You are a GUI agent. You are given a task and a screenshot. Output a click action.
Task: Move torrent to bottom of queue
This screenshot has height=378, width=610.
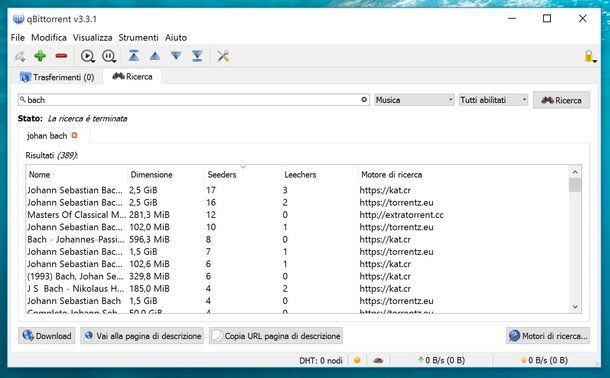coord(197,56)
